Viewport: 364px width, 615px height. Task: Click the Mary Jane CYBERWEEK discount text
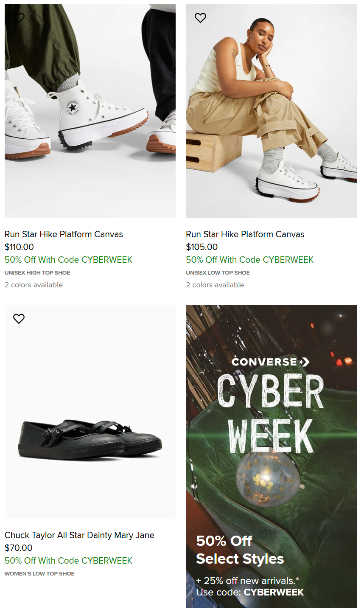pos(68,561)
